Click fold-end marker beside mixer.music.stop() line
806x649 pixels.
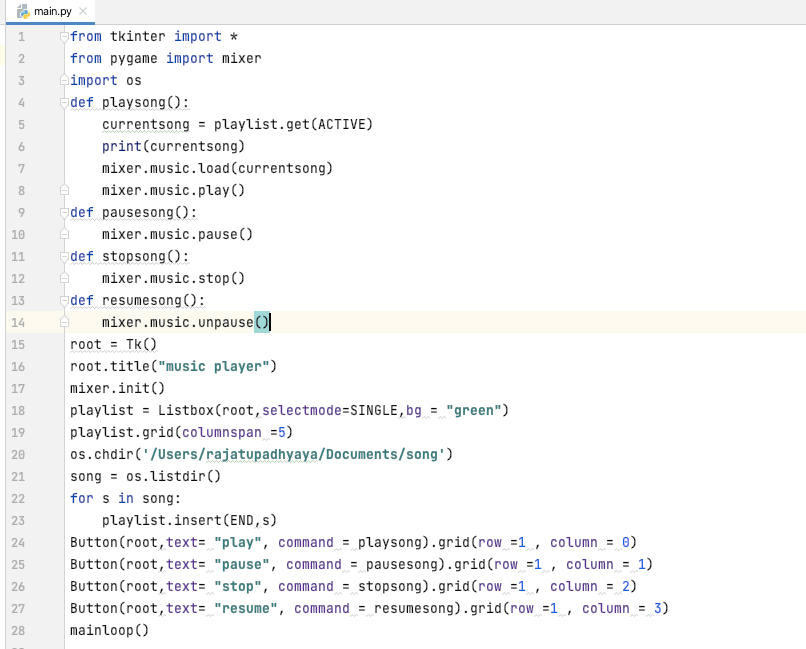click(64, 278)
